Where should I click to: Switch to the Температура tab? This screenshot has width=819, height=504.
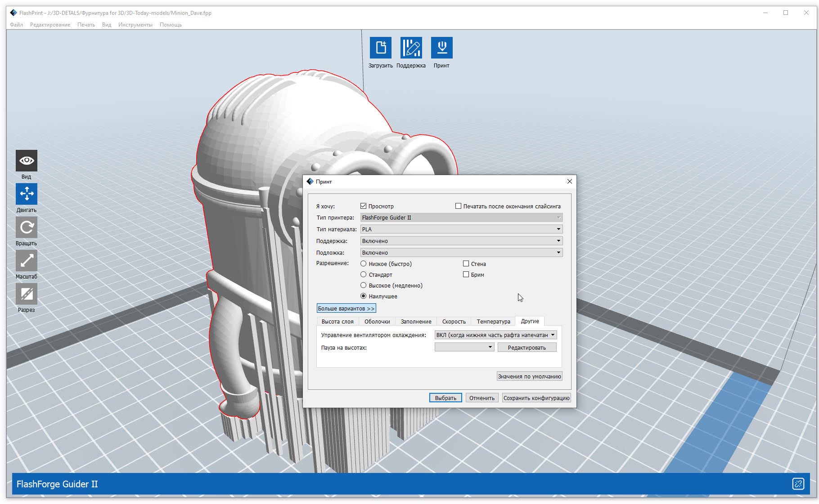[x=493, y=321]
